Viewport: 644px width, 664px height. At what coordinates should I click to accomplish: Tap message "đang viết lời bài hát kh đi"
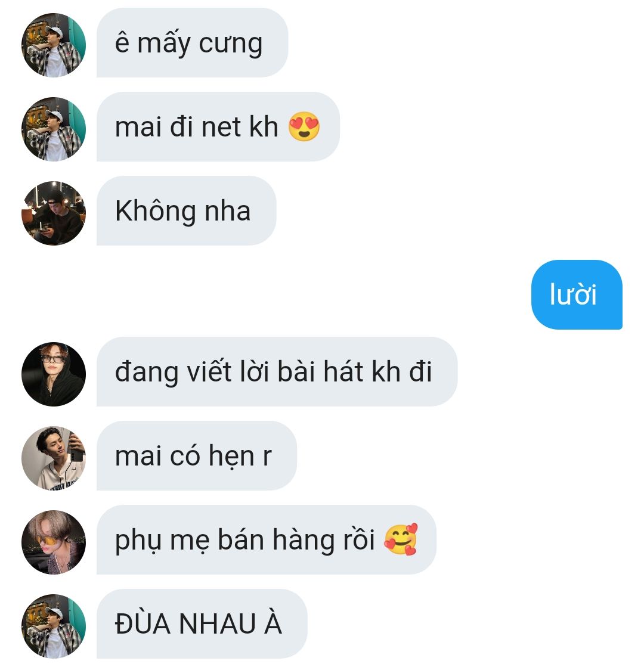(x=277, y=371)
